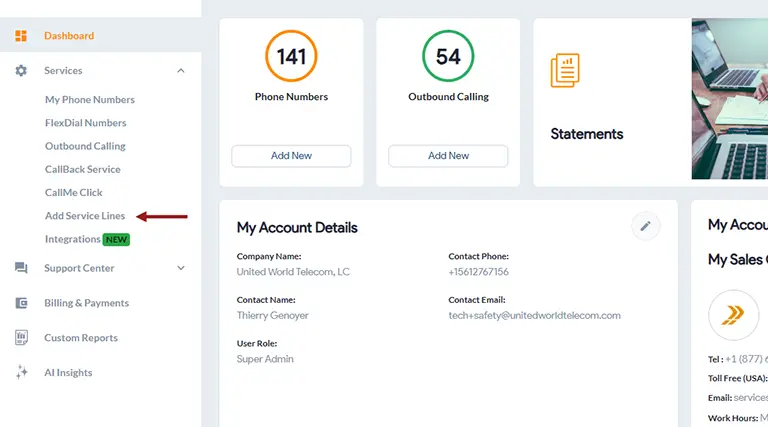
Task: Add New under Outbound Calling card
Action: pos(448,156)
